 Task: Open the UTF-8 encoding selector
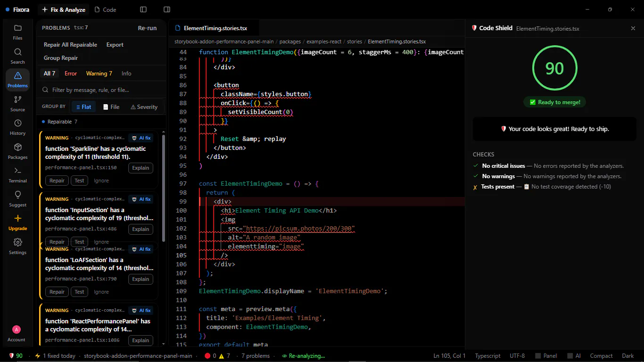517,356
